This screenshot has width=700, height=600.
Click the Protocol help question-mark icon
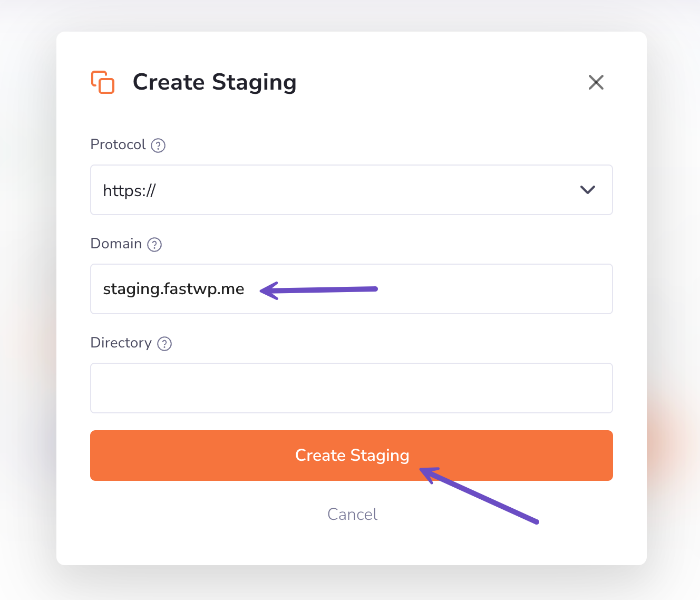[158, 146]
